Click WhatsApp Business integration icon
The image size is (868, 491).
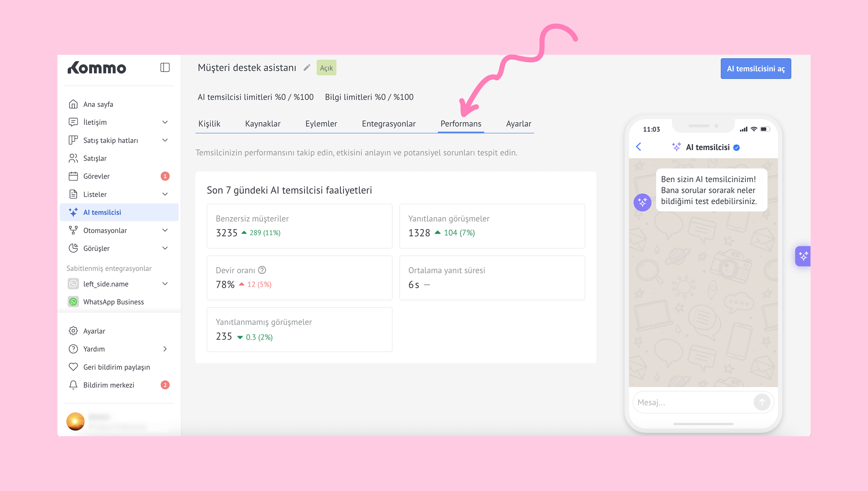click(73, 302)
